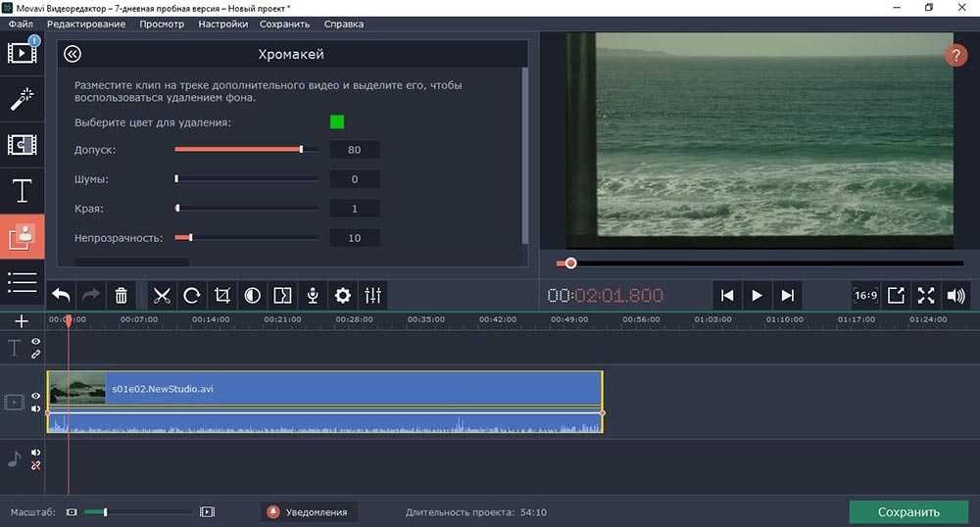
Task: Toggle video track visibility eye icon
Action: point(35,396)
